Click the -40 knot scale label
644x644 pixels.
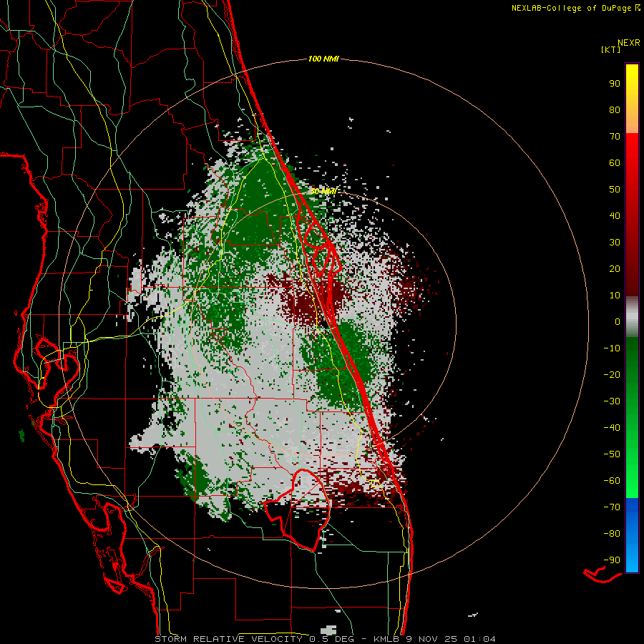tap(612, 428)
